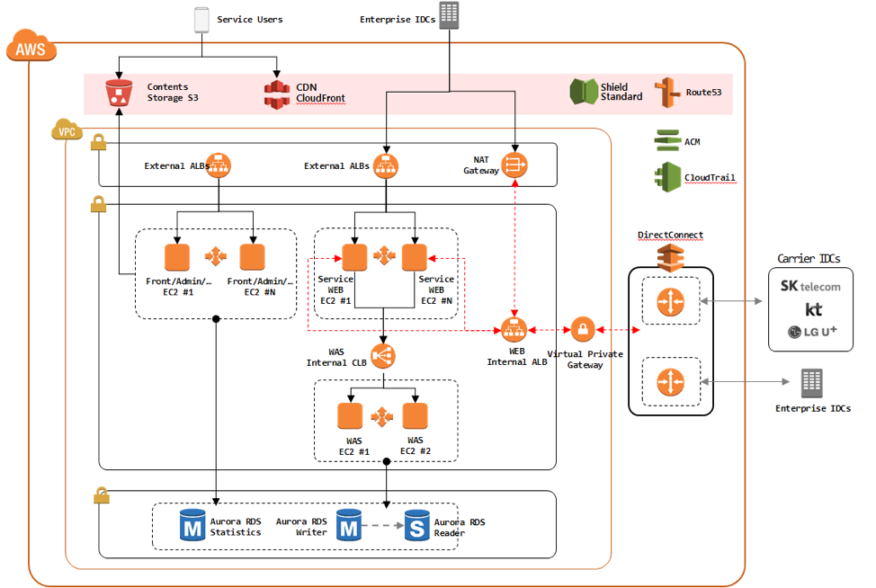Viewport: 876px width, 588px height.
Task: Click the AWS cloud logo
Action: coord(31,49)
